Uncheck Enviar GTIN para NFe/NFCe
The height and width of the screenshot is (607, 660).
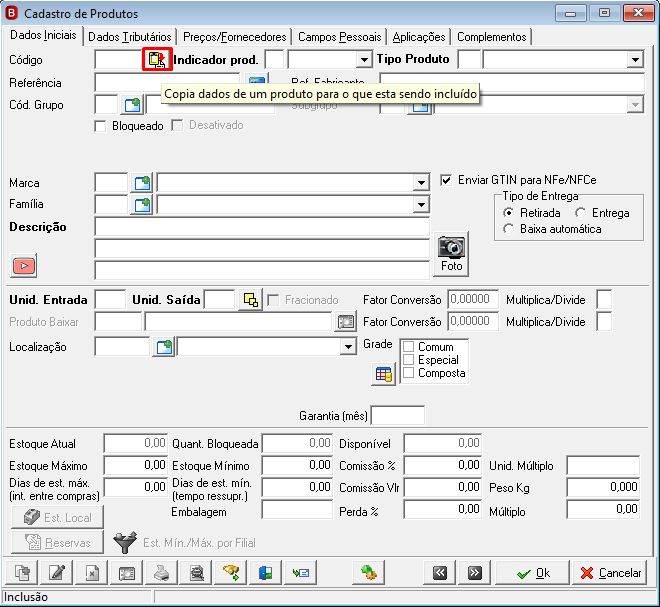point(446,180)
